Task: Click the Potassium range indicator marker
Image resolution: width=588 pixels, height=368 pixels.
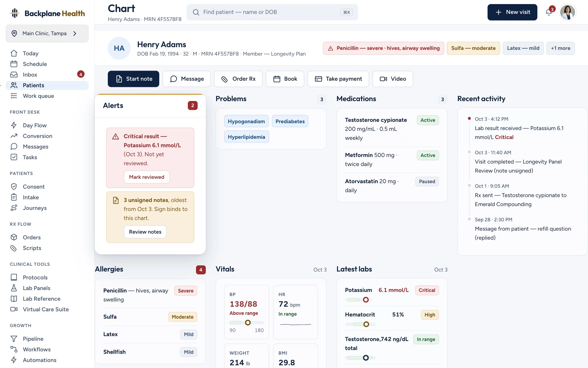Action: click(x=366, y=300)
